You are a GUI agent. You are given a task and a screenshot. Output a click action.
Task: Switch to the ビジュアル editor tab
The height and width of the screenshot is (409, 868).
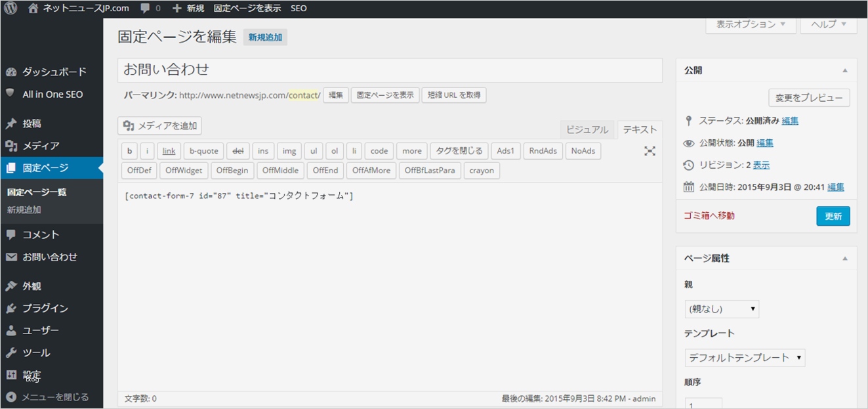[587, 130]
